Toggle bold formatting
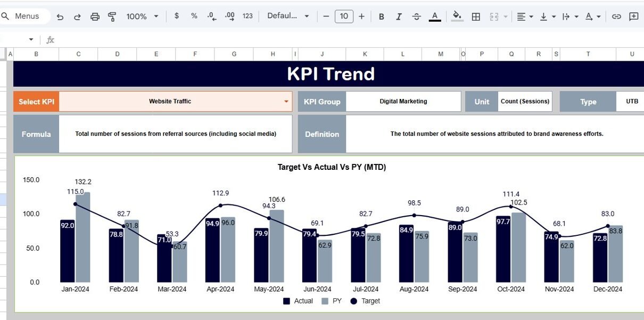This screenshot has width=644, height=320. [x=381, y=17]
